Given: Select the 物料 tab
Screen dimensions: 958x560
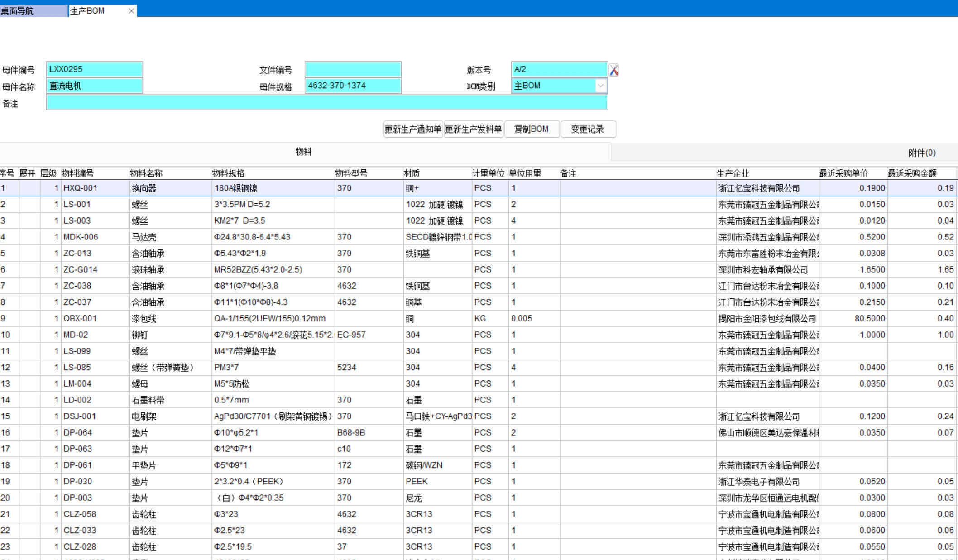Looking at the screenshot, I should click(x=303, y=152).
